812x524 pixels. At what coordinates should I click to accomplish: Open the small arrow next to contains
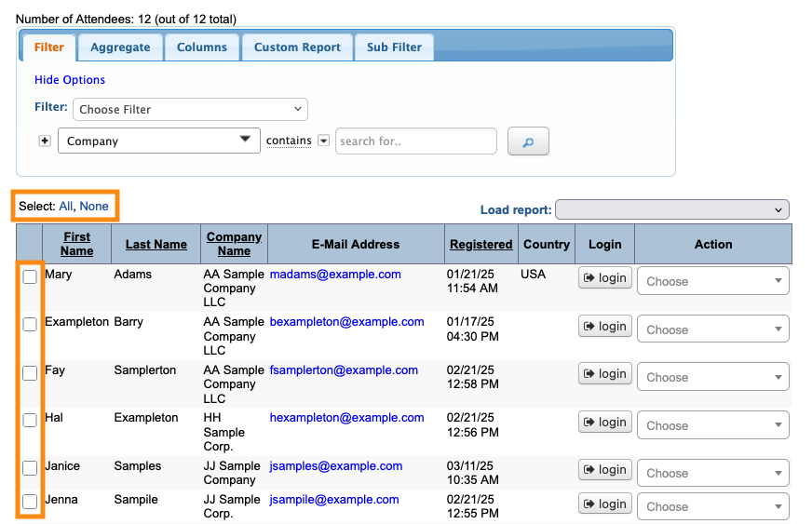(x=323, y=141)
